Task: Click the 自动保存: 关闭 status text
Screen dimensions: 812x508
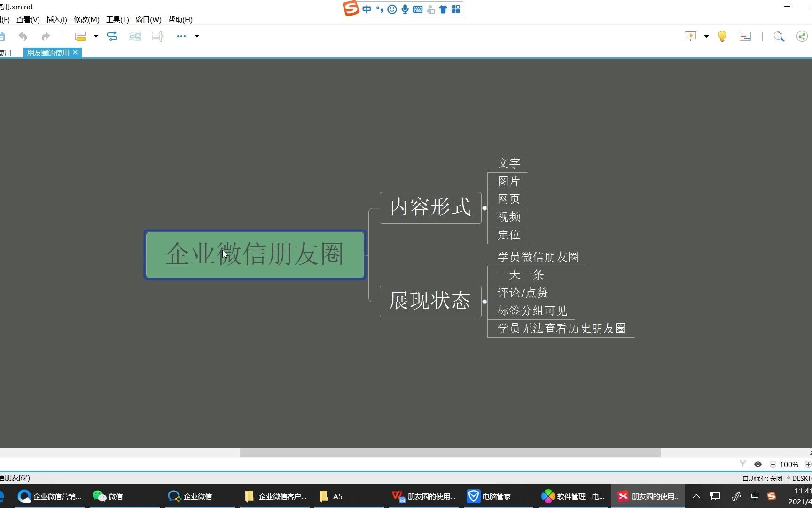Action: [x=762, y=478]
